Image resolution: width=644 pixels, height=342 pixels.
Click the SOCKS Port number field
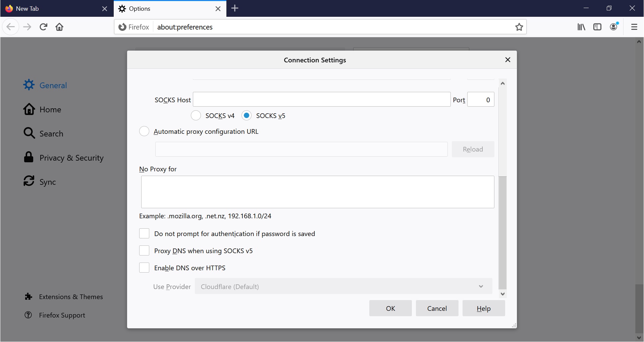tap(481, 99)
